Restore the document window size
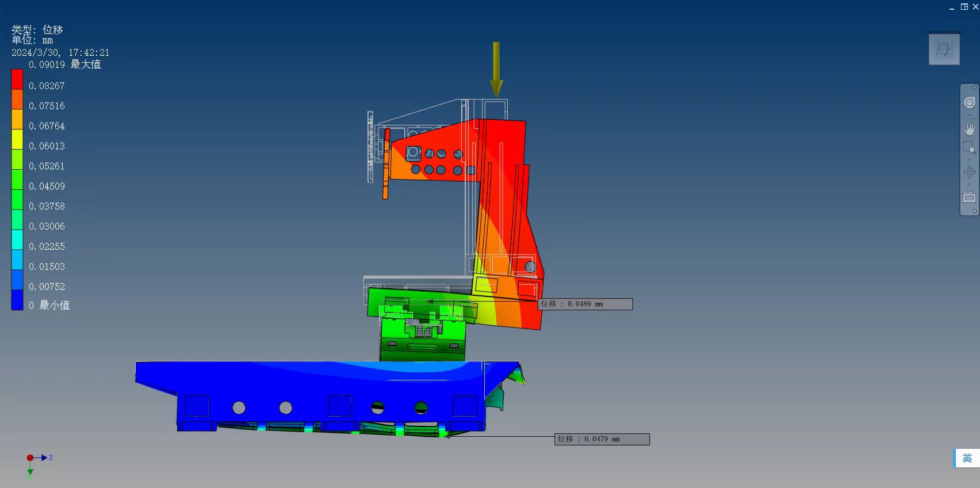Screen dimensions: 980x488 [964, 7]
